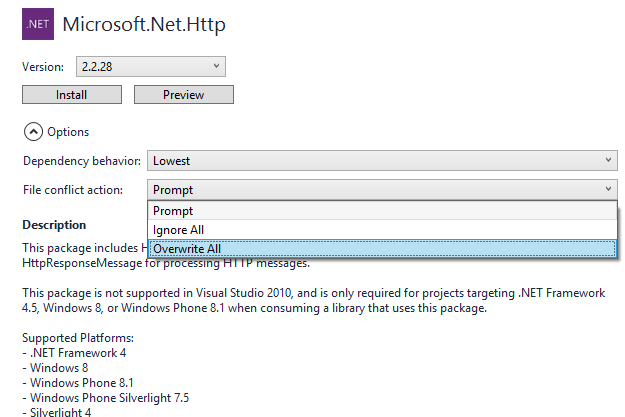The width and height of the screenshot is (625, 417).
Task: Open the Version 2.2.28 dropdown
Action: (150, 67)
